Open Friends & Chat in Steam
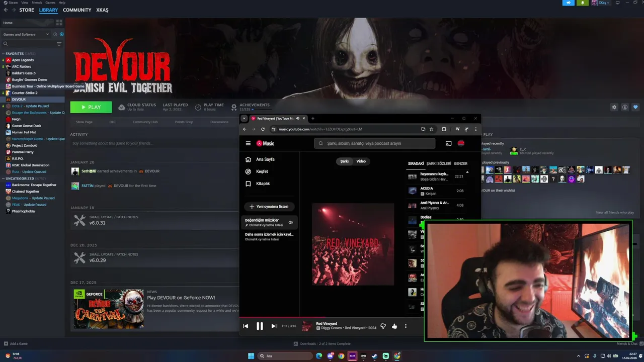Screen dimensions: 644x362 [627, 344]
